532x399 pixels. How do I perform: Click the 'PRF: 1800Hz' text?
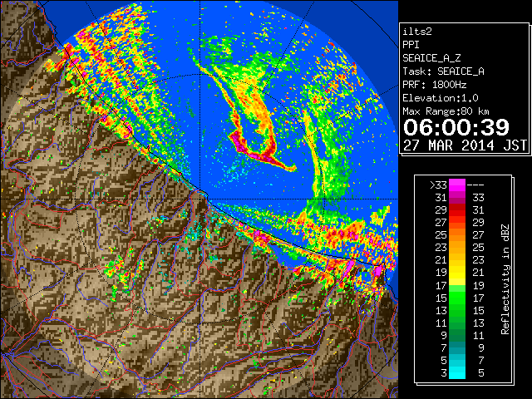click(435, 85)
